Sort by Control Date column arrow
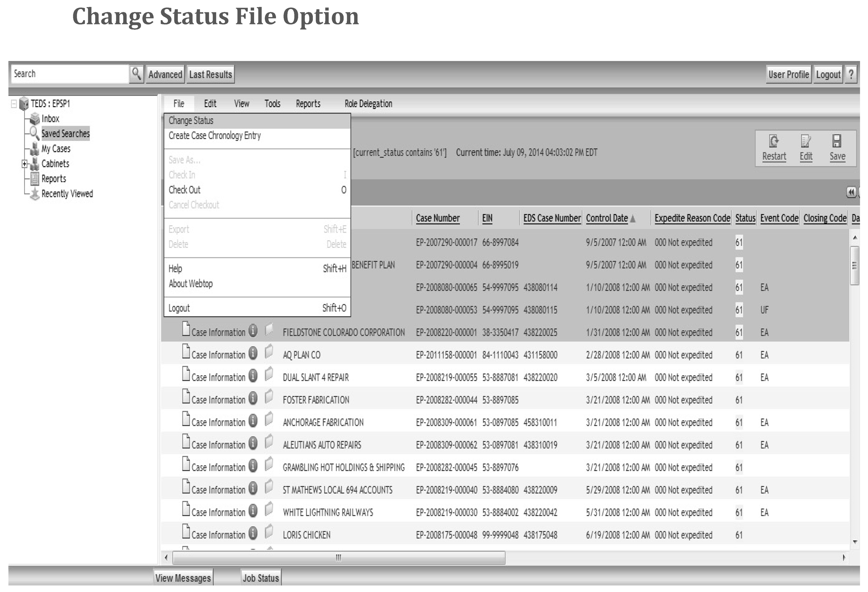This screenshot has width=868, height=592. (633, 219)
